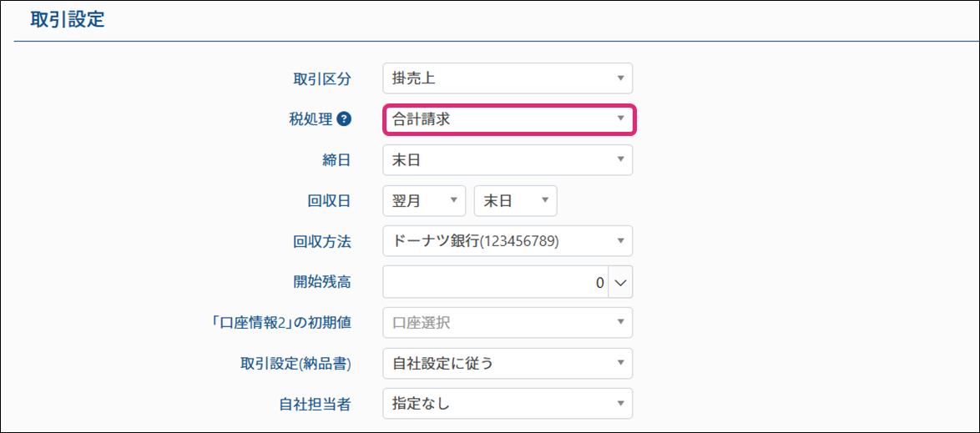This screenshot has height=433, width=980.
Task: Click the help icon next to 税処理
Action: (343, 119)
